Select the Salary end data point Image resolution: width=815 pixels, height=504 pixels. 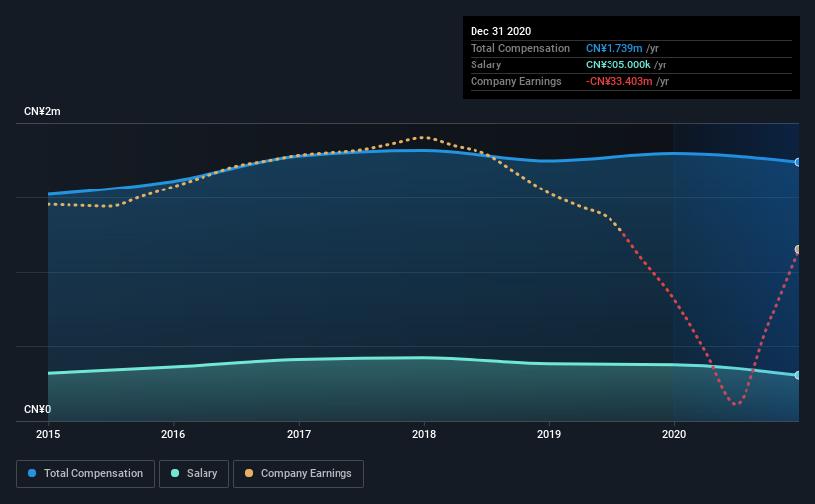coord(798,375)
